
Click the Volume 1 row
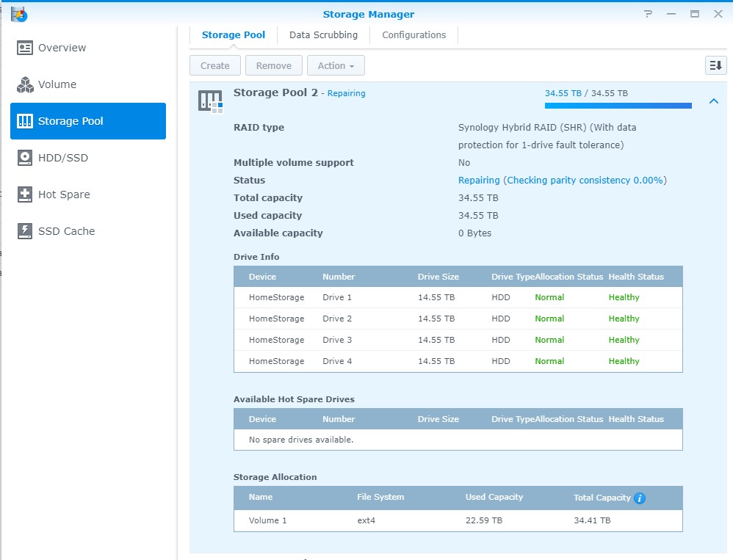pyautogui.click(x=458, y=520)
